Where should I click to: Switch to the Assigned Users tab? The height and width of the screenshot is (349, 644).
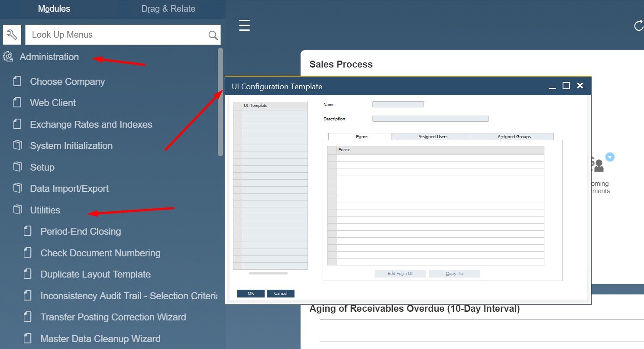point(431,136)
